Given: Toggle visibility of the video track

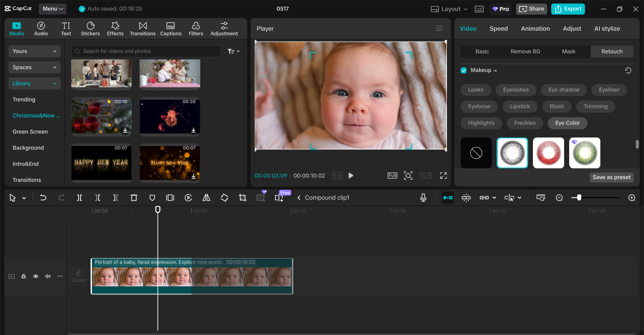Looking at the screenshot, I should pos(36,276).
